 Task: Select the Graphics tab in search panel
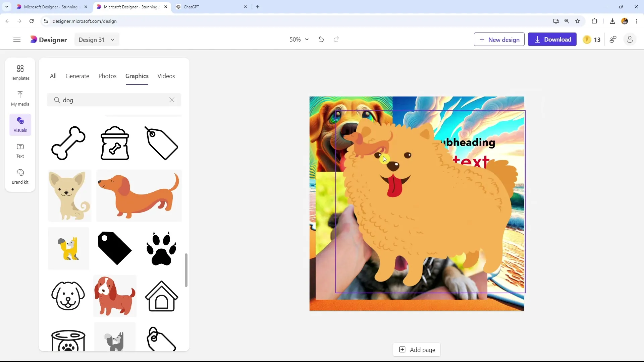(x=137, y=76)
